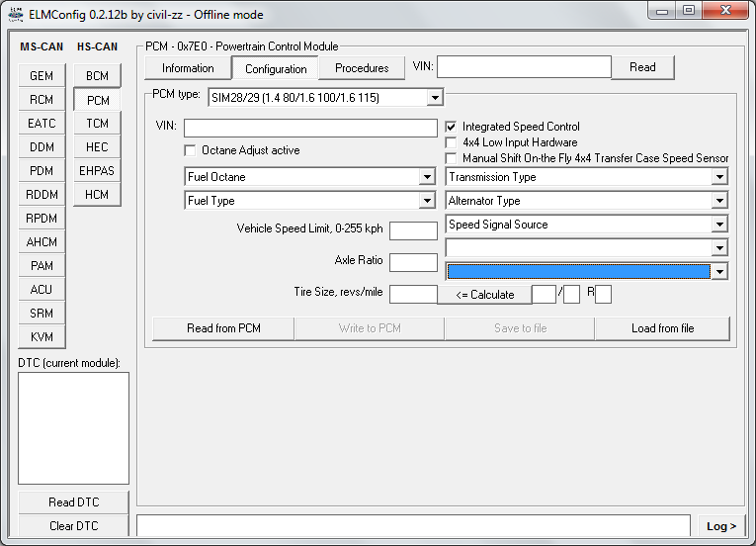
Task: Open the PCM type dropdown
Action: click(x=434, y=98)
